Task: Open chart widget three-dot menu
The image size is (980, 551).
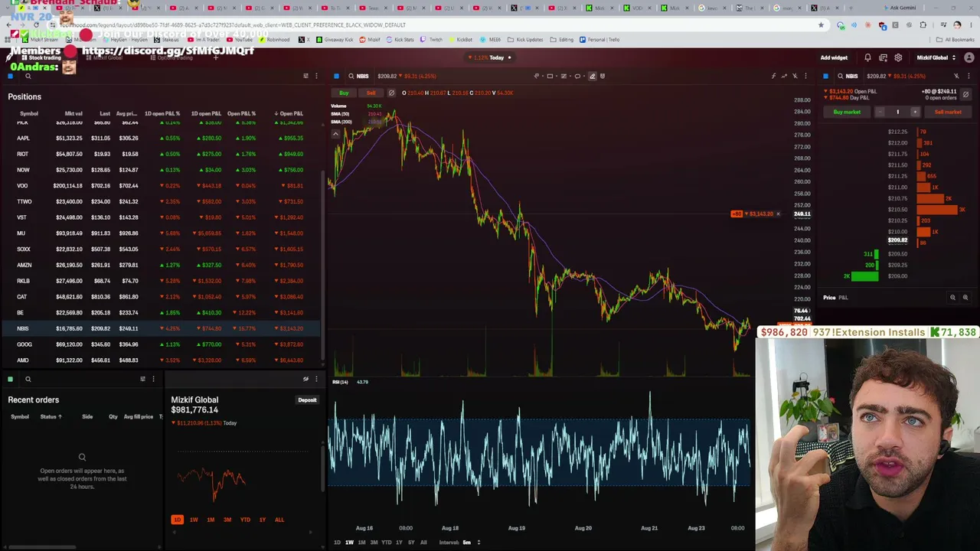Action: coord(805,76)
